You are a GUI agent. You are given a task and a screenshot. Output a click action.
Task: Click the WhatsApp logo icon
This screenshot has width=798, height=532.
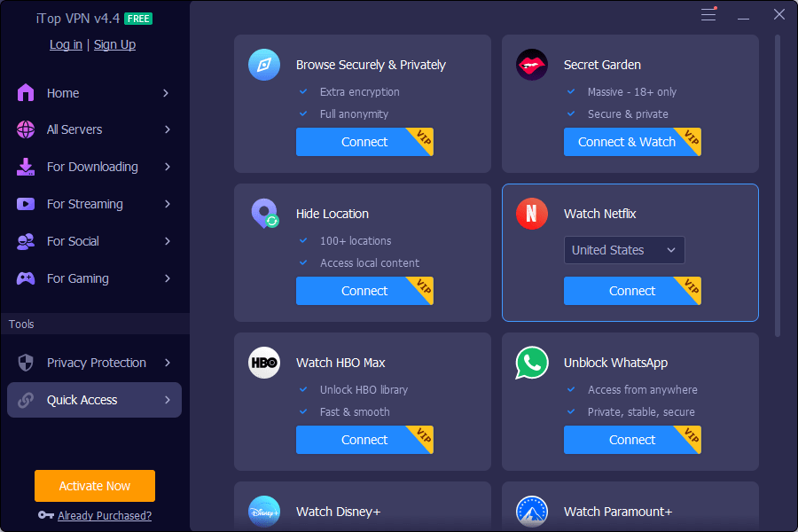point(532,363)
